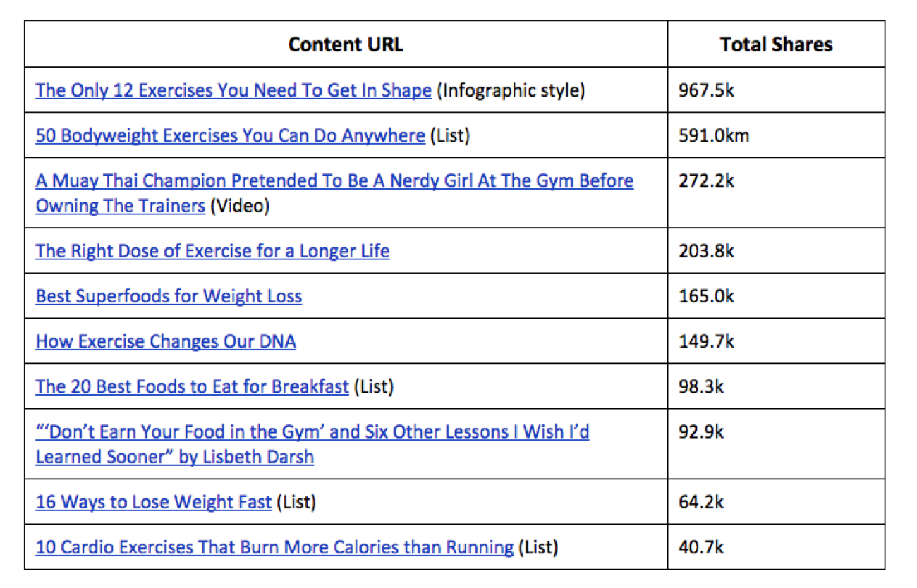This screenshot has width=917, height=588.
Task: Visit 'Best Superfoods for Weight Loss' link
Action: [x=169, y=296]
